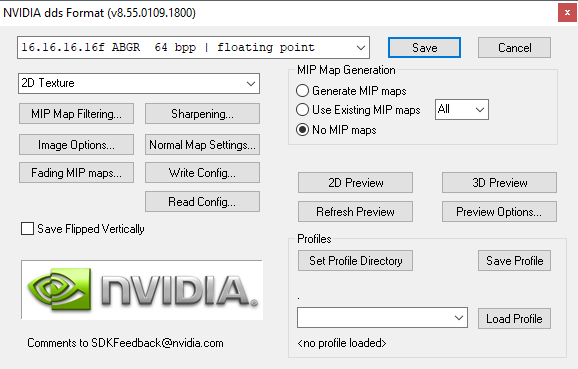Expand the profile selection combo box
578x369 pixels.
(382, 318)
